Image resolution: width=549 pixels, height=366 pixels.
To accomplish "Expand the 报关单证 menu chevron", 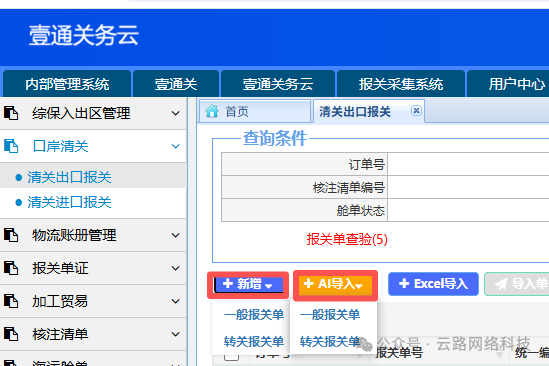I will coord(176,268).
